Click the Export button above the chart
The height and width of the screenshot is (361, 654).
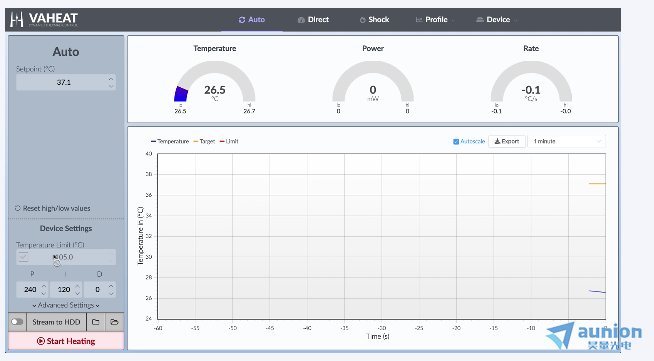(x=507, y=141)
